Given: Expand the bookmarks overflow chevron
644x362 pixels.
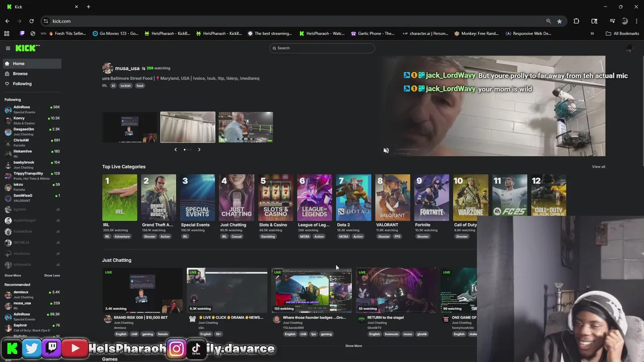Looking at the screenshot, I should (592, 34).
